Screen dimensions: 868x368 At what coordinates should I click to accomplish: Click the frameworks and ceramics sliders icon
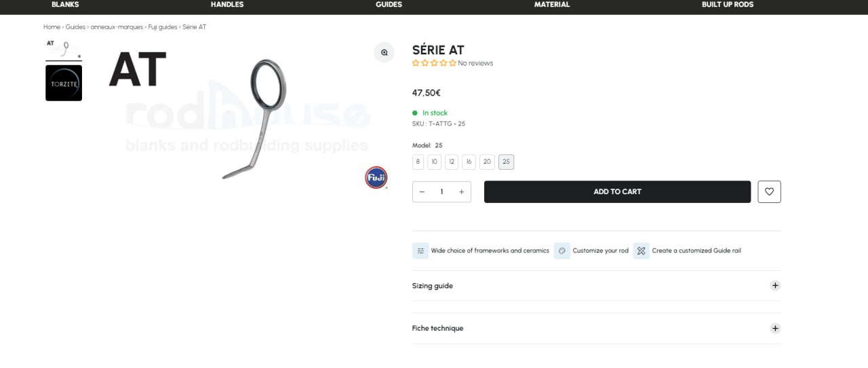[420, 251]
